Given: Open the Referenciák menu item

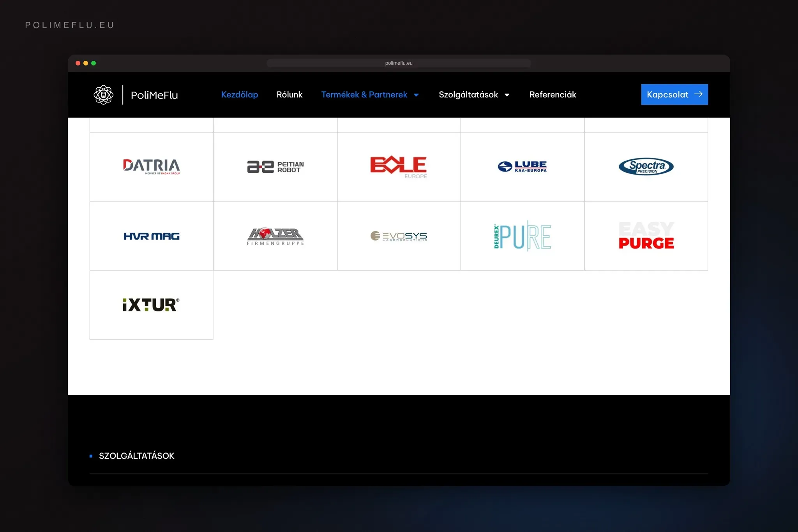Looking at the screenshot, I should pyautogui.click(x=553, y=95).
